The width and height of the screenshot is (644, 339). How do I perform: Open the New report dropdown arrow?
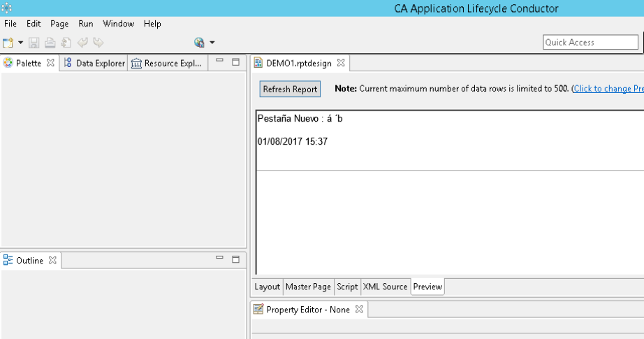[20, 43]
